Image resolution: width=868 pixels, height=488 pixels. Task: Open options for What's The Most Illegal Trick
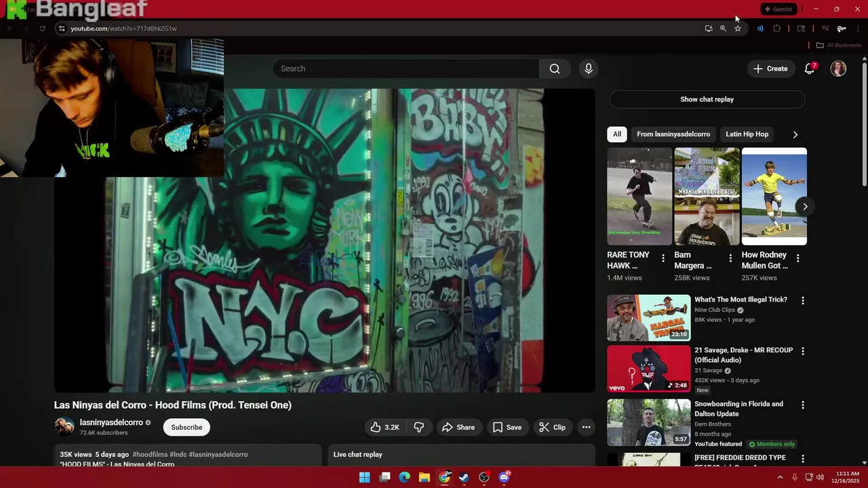pos(803,300)
